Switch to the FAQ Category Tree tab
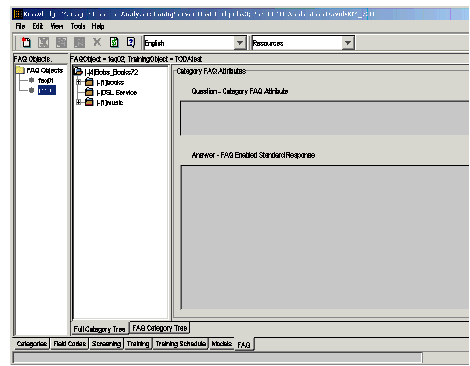 (160, 328)
